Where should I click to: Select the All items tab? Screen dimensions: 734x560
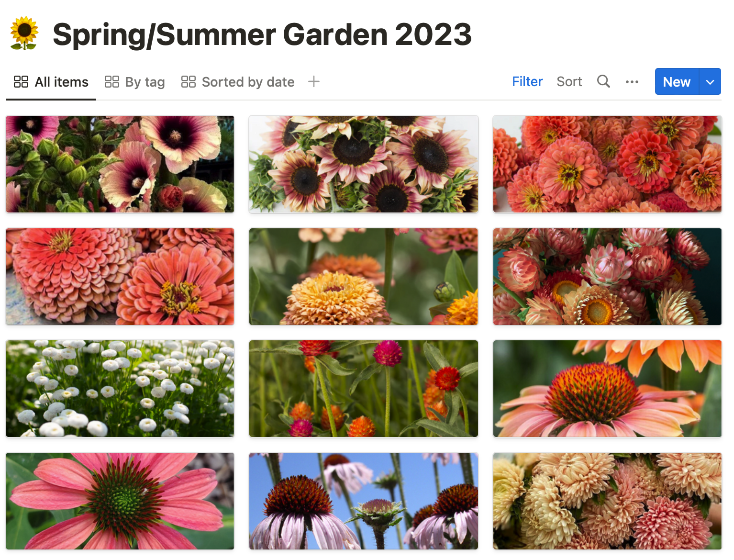coord(51,82)
